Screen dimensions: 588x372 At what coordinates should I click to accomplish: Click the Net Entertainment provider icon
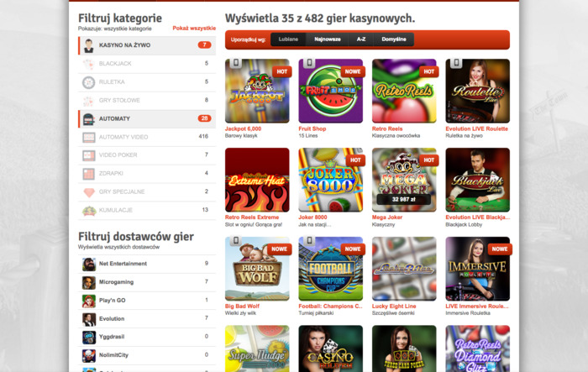point(89,264)
